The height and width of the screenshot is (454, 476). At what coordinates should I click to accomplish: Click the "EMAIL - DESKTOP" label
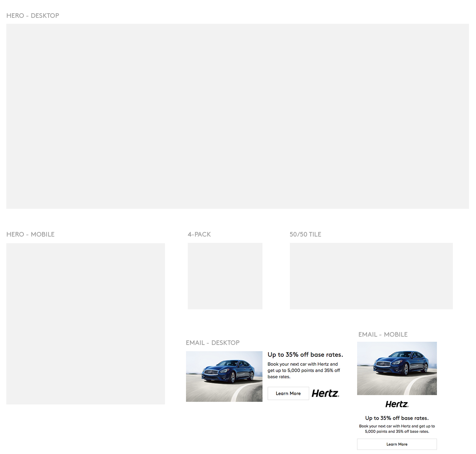coord(213,343)
